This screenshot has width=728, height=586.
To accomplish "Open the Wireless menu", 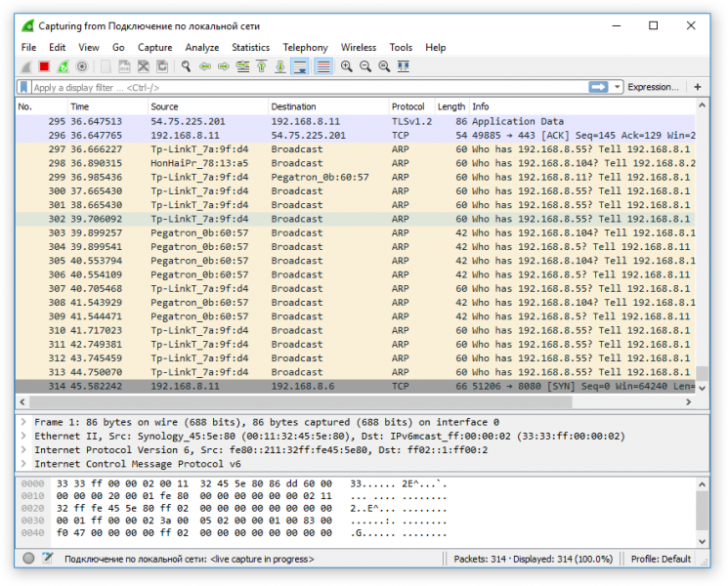I will [x=359, y=47].
